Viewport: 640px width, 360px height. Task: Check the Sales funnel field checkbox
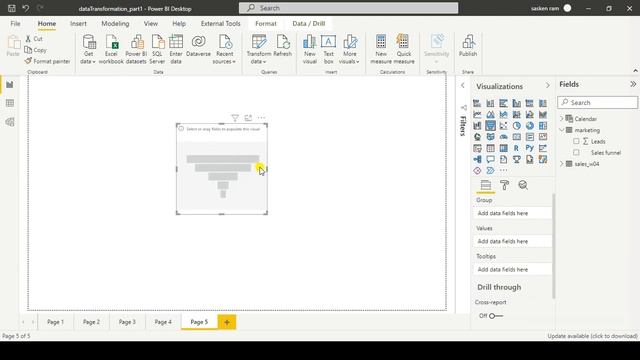[576, 152]
